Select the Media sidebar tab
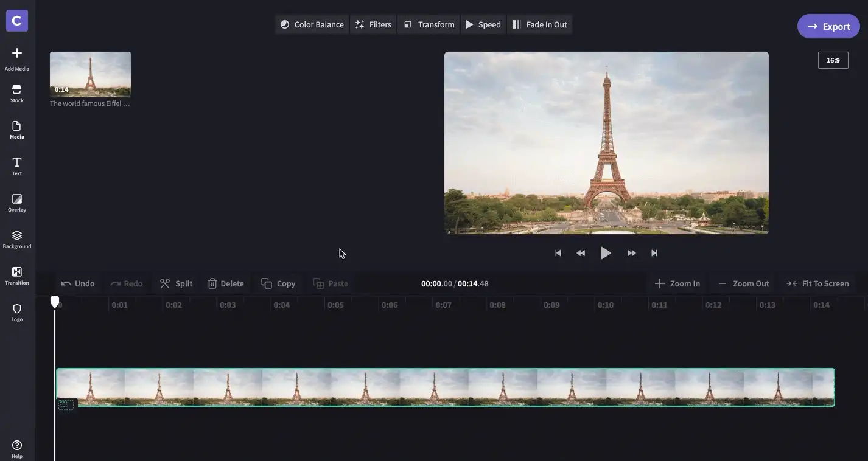This screenshot has width=868, height=461. tap(17, 130)
